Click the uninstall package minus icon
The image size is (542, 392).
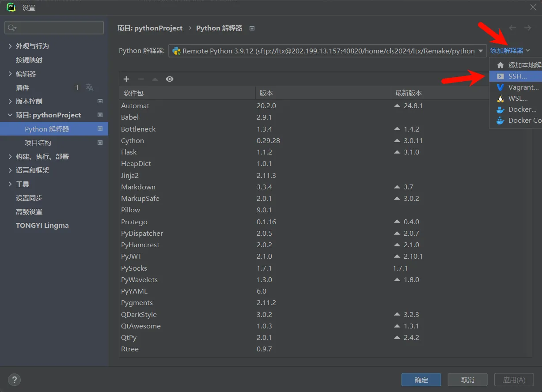pyautogui.click(x=141, y=79)
